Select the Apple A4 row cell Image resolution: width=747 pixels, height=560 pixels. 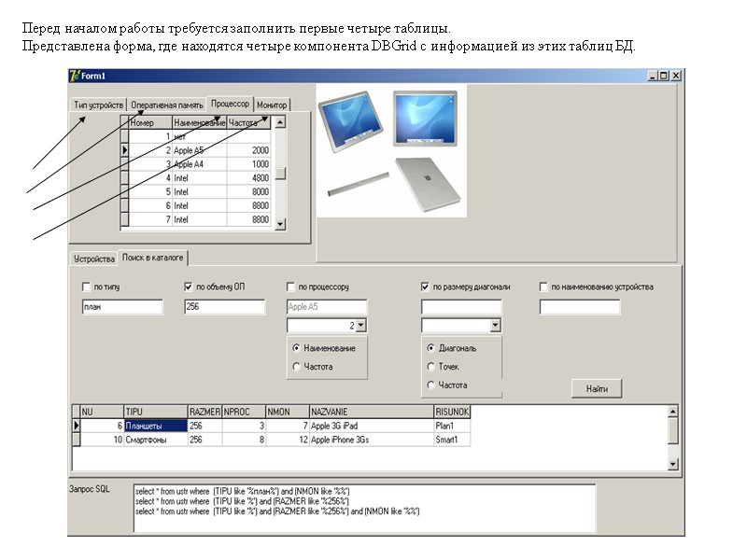(199, 164)
